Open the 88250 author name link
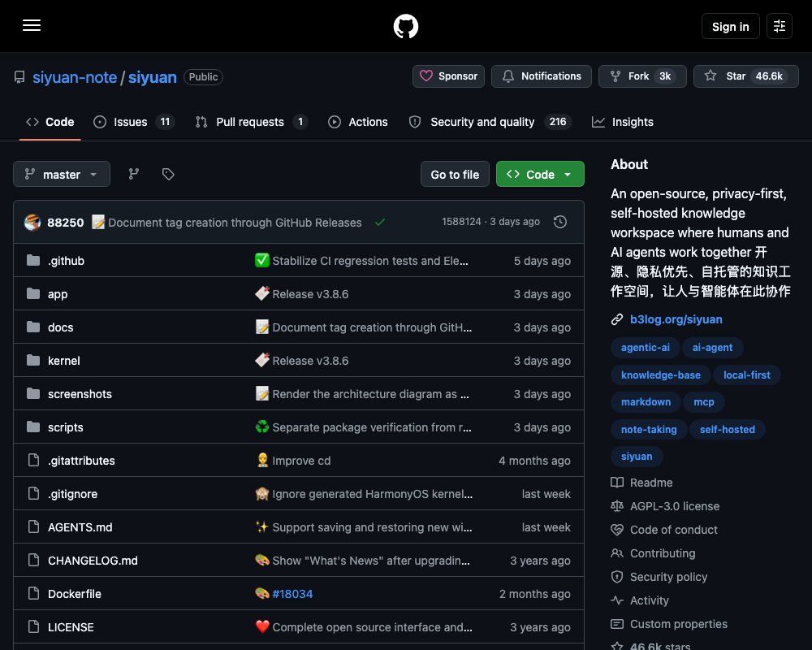Viewport: 812px width, 650px height. pyautogui.click(x=65, y=223)
